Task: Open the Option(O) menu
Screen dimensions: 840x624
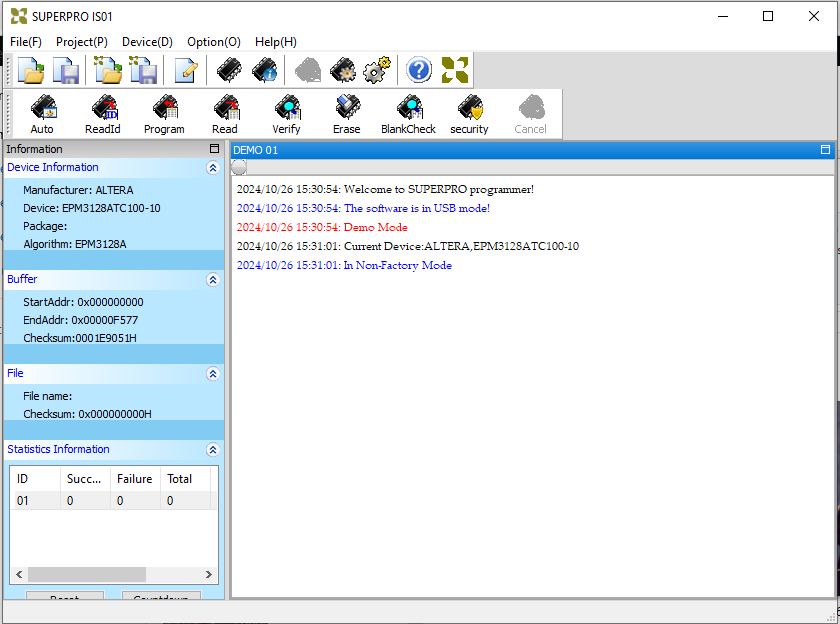Action: pos(214,42)
